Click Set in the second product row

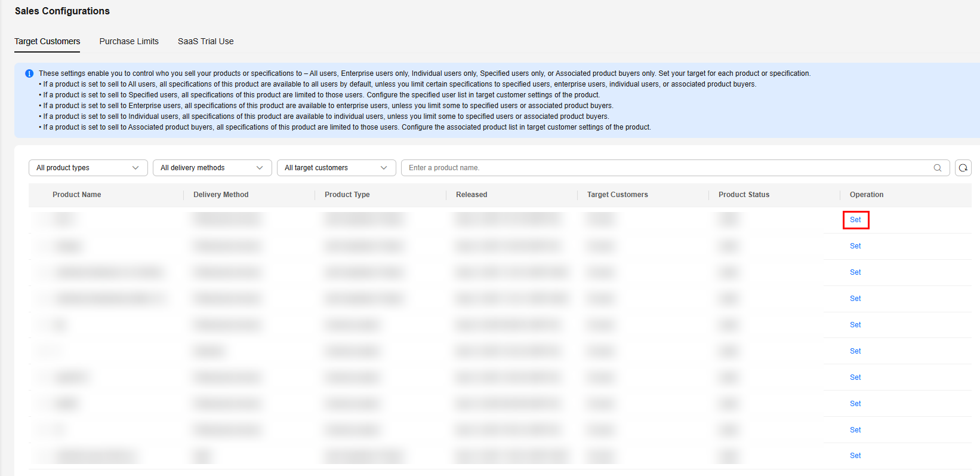click(x=855, y=246)
